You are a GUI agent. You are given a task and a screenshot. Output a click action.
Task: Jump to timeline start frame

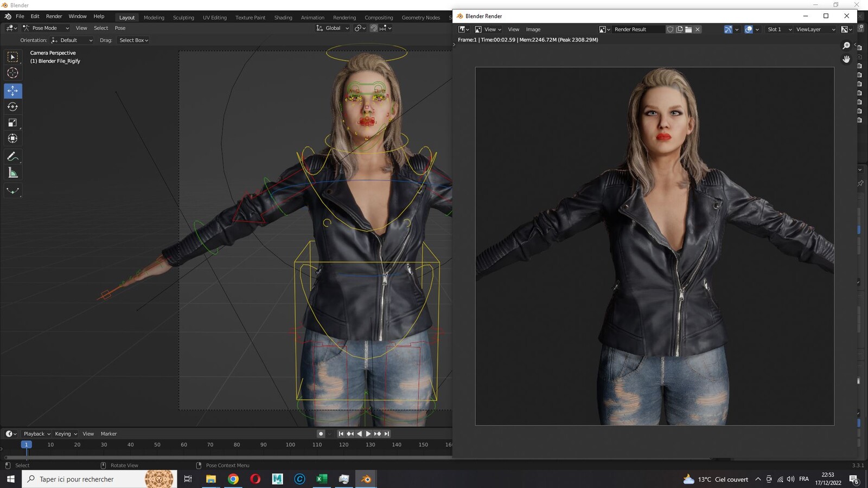[341, 434]
